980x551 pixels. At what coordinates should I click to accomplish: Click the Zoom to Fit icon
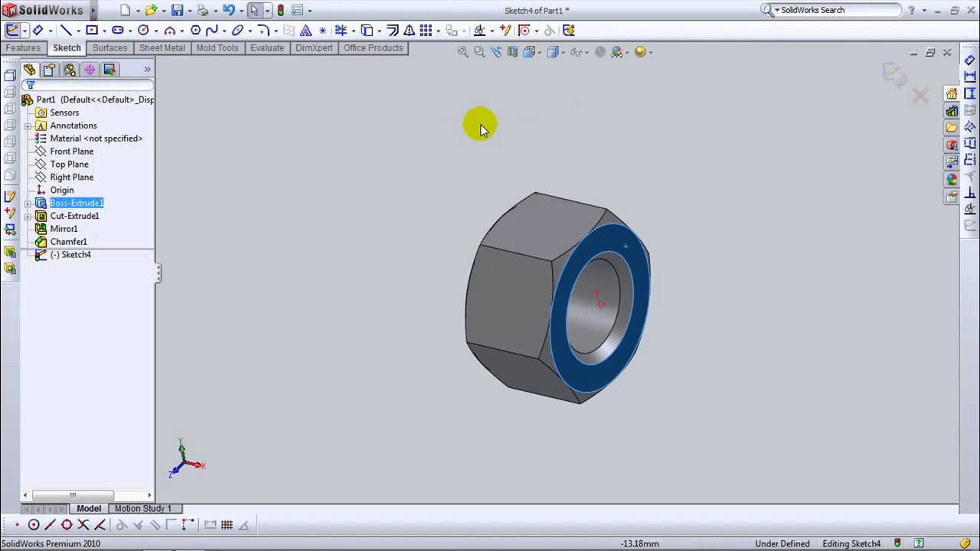(x=462, y=51)
